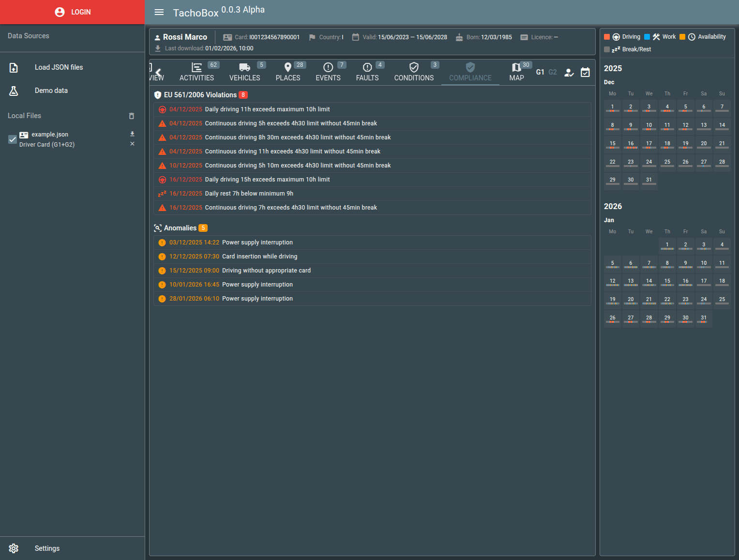Screen dimensions: 739x560
Task: Download the example.json file
Action: pyautogui.click(x=132, y=134)
